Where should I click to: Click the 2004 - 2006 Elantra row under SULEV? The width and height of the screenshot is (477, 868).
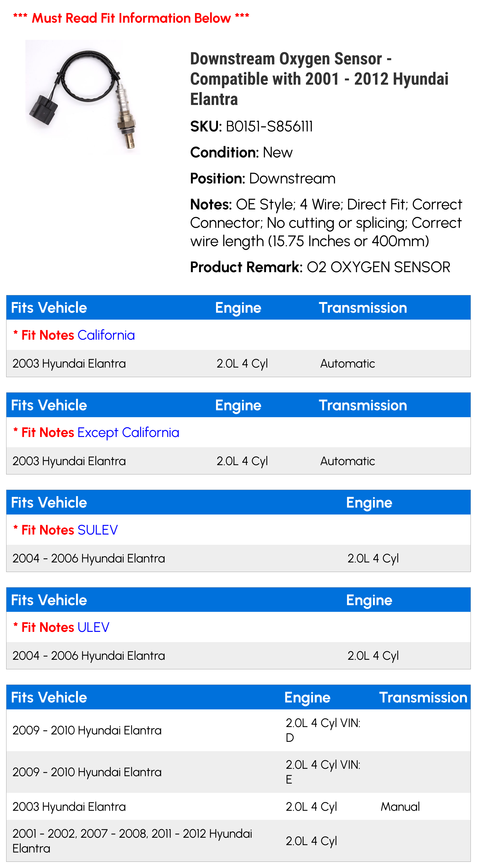click(x=238, y=558)
